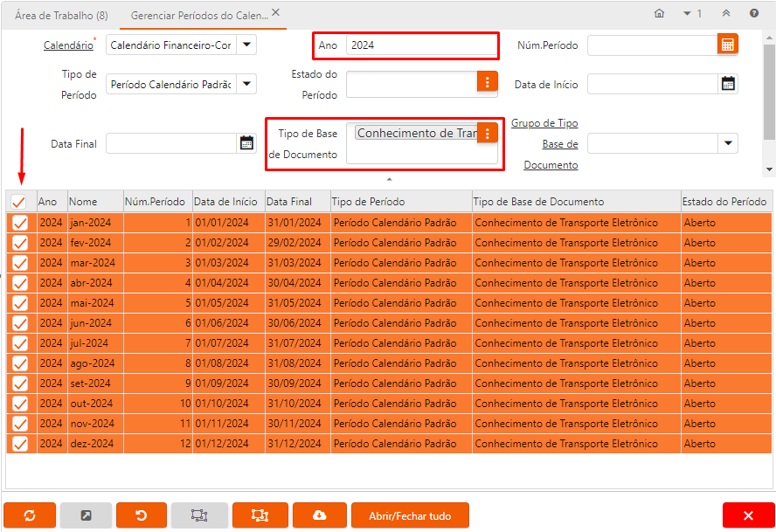Uncheck the jan-2024 row checkbox
Image resolution: width=776 pixels, height=532 pixels.
point(19,223)
